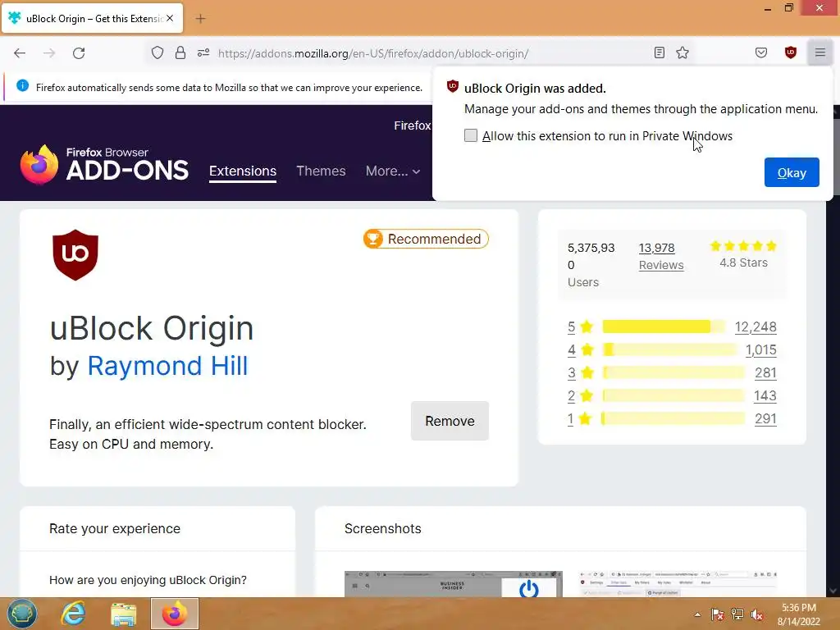The height and width of the screenshot is (630, 840).
Task: Save page to Pocket icon
Action: click(x=761, y=52)
